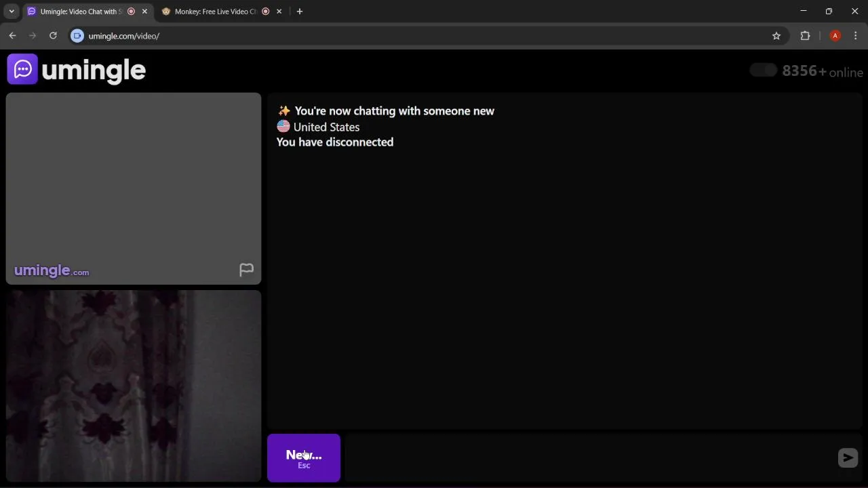Click the chat message input field
The image size is (868, 488).
[x=590, y=458]
